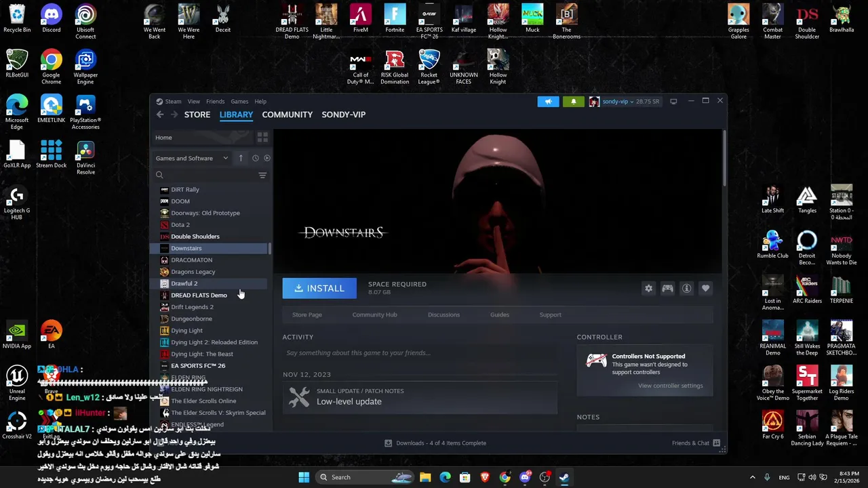Select NVIDIA App desktop icon
Screen dimensions: 868x488
click(17, 335)
